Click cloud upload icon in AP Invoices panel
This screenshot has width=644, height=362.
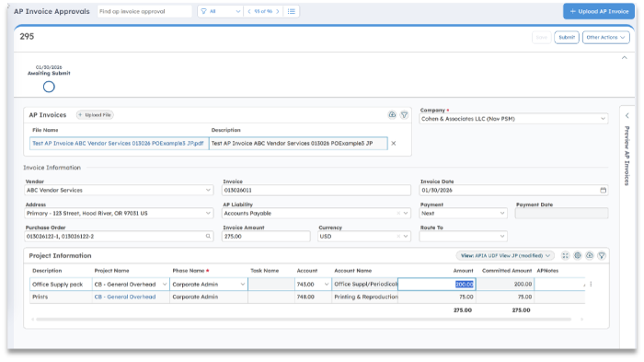tap(392, 115)
